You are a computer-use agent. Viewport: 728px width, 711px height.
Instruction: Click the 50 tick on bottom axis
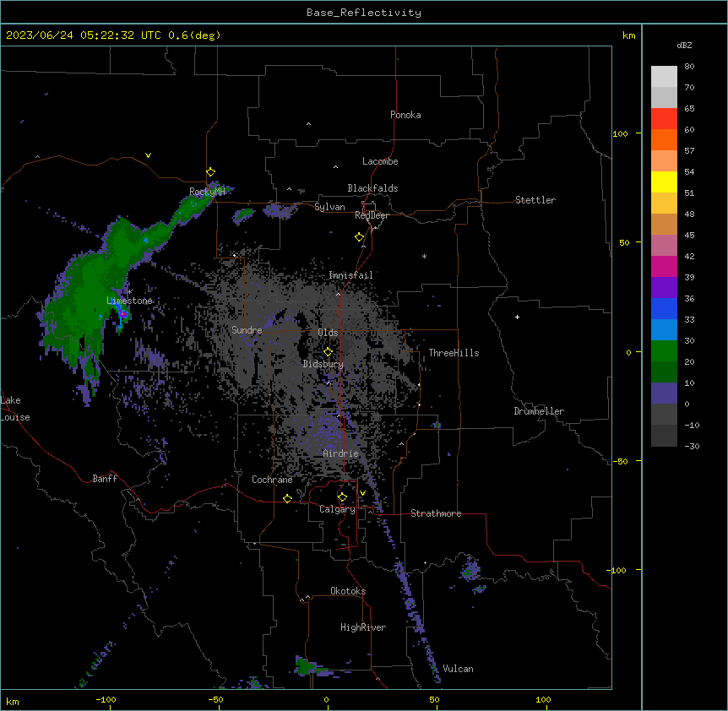[433, 699]
